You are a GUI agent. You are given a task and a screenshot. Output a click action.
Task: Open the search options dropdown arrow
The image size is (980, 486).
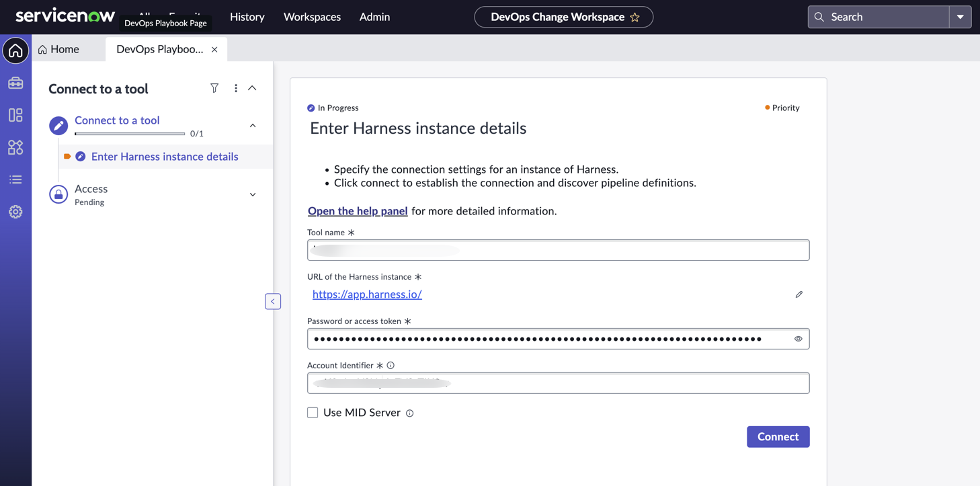[961, 17]
